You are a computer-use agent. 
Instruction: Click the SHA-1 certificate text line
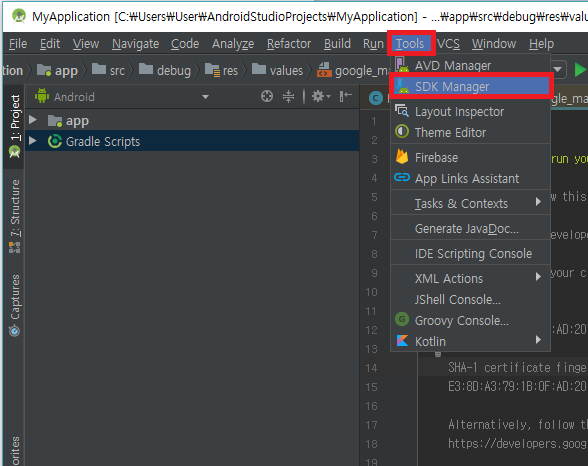point(517,368)
